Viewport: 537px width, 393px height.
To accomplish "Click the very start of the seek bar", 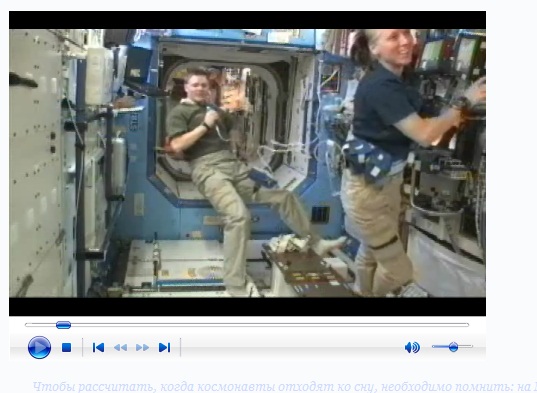I will [26, 325].
